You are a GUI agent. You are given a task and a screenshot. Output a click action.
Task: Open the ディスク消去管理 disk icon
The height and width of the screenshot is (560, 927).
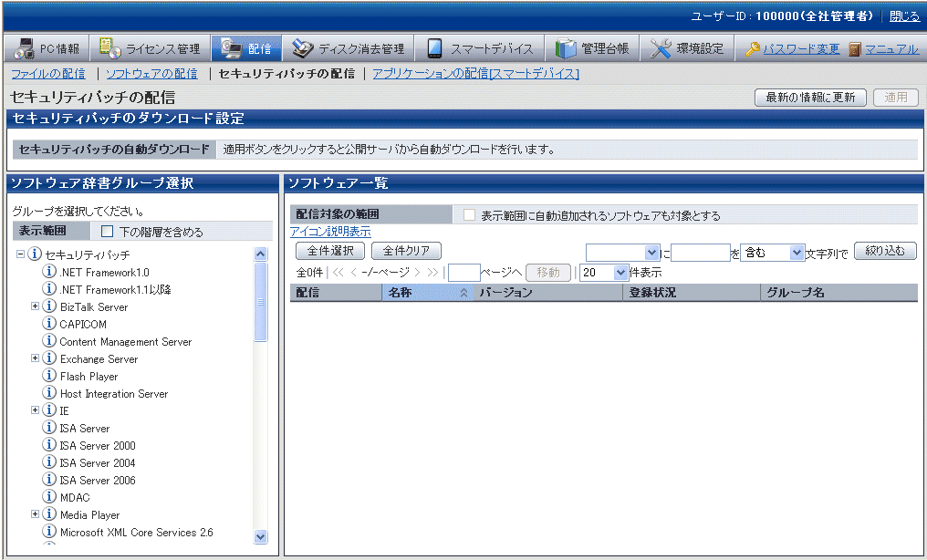tap(303, 48)
